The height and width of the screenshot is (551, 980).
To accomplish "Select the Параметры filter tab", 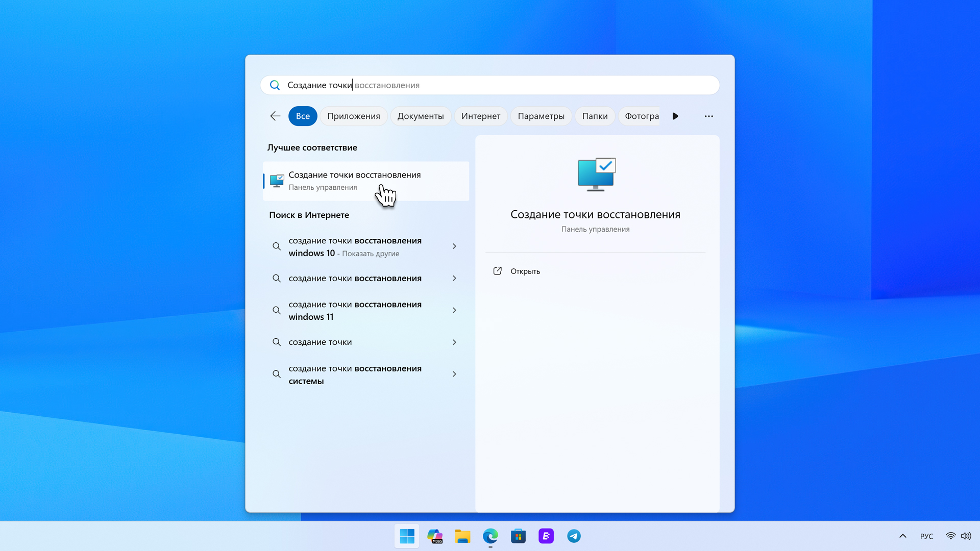I will tap(541, 116).
